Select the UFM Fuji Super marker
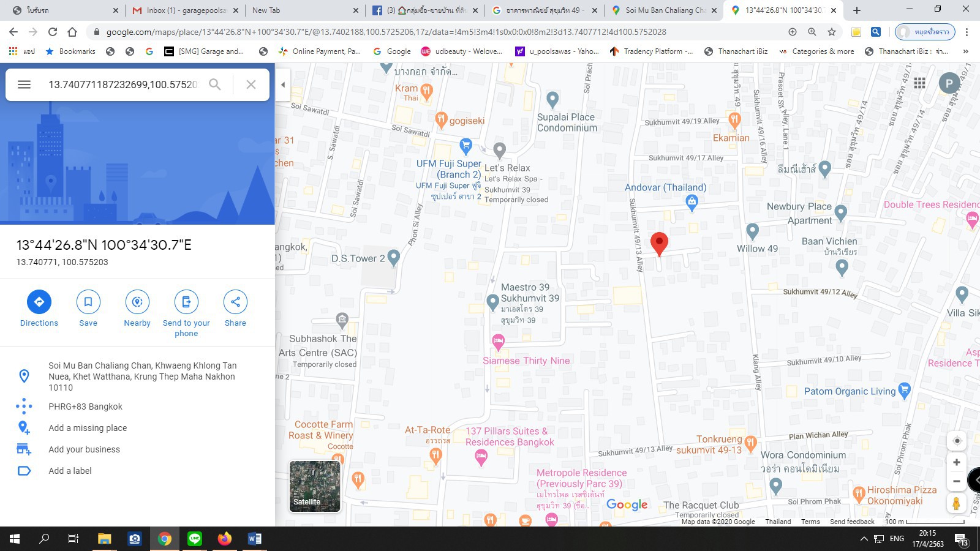980x551 pixels. (466, 146)
